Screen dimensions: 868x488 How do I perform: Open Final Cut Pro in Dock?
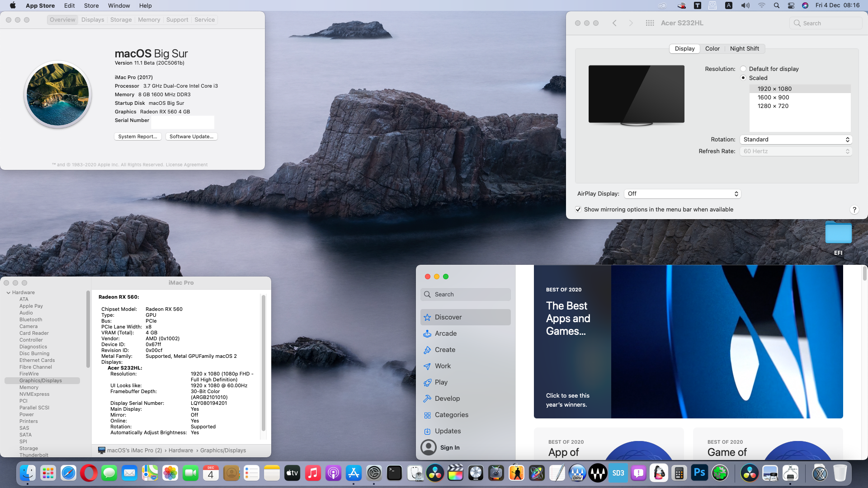click(455, 473)
